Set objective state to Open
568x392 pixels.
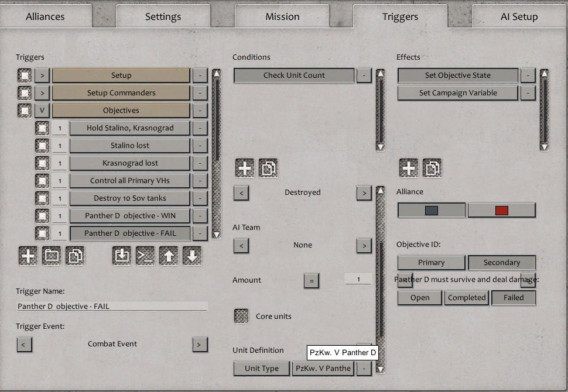point(420,298)
